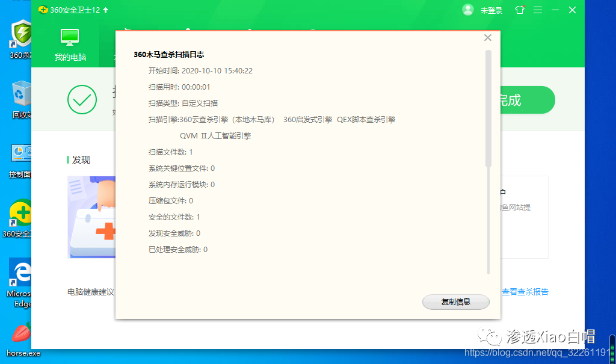The width and height of the screenshot is (616, 364).
Task: Click the 压缩包文件: 0 line
Action: click(171, 201)
